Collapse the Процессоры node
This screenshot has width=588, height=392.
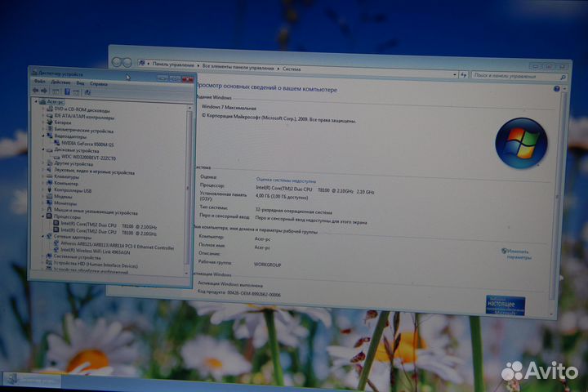43,216
